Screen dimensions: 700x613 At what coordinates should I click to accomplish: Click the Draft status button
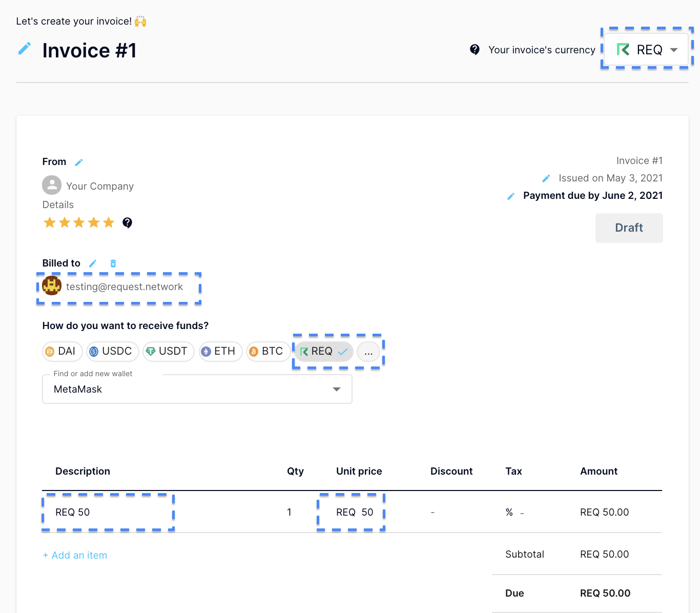[x=629, y=228]
